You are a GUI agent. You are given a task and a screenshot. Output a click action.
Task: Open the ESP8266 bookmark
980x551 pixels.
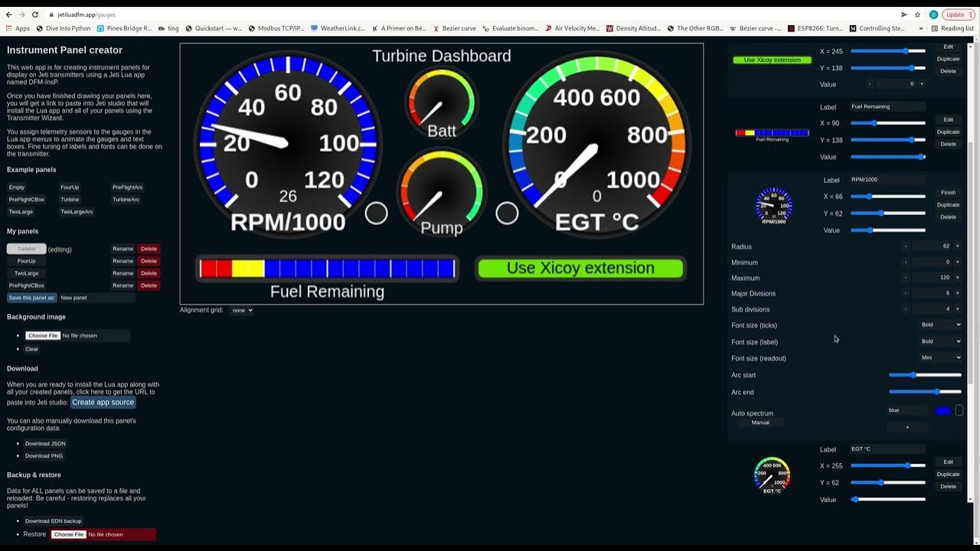(x=815, y=28)
